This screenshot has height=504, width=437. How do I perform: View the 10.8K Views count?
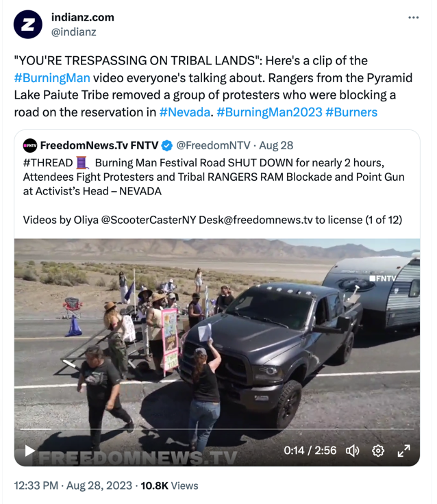(x=169, y=486)
